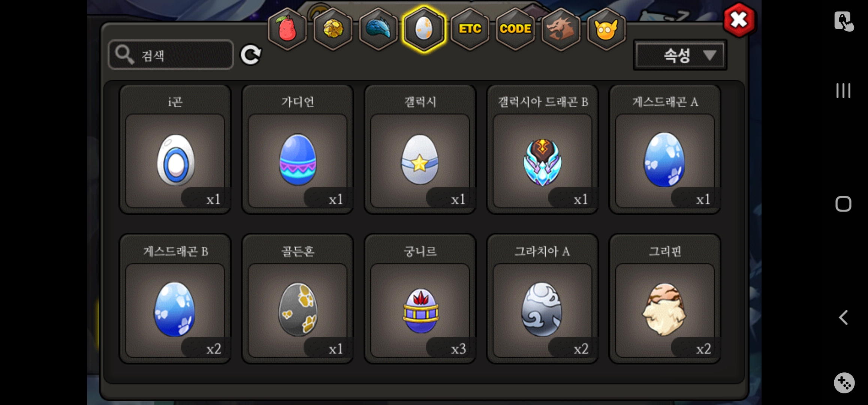Open the game controller tools icon

844,383
